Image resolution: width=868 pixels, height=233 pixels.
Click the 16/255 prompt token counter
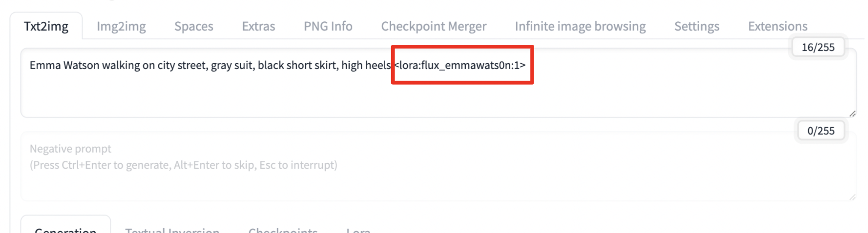818,47
